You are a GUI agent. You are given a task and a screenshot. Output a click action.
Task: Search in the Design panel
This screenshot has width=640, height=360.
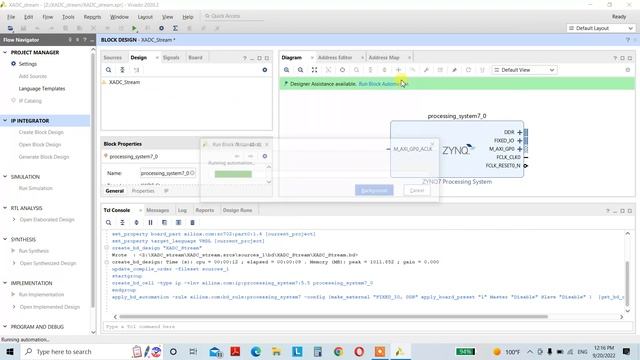[x=109, y=70]
